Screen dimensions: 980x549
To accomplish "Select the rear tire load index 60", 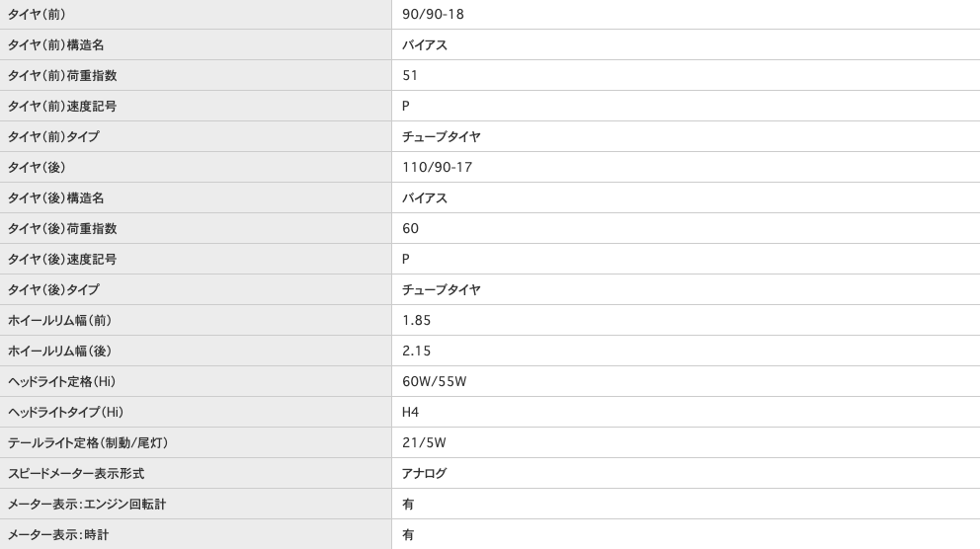I will coord(410,229).
